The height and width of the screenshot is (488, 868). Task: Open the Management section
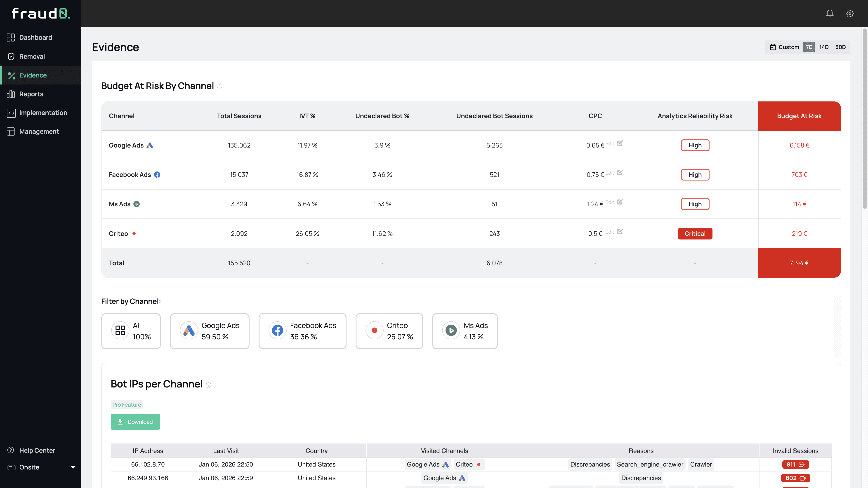click(39, 131)
